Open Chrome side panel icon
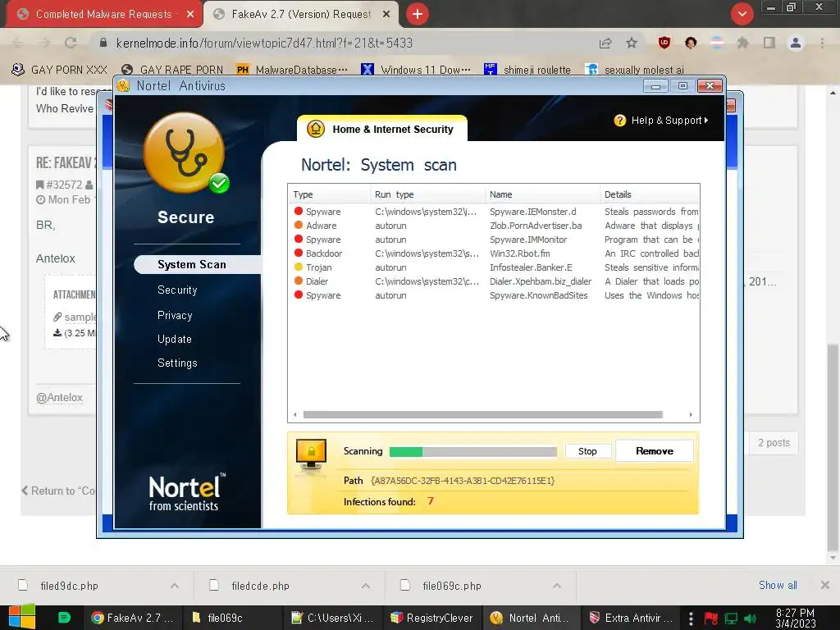Screen dimensions: 840x630 pos(769,43)
